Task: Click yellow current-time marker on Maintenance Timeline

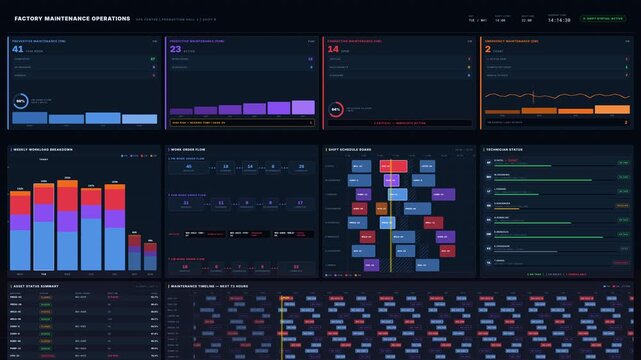Action: [x=281, y=327]
